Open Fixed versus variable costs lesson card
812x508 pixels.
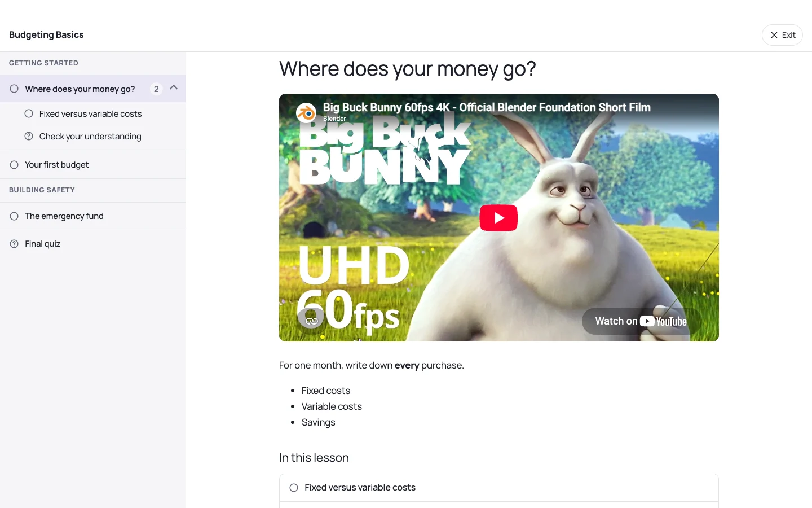pos(498,488)
